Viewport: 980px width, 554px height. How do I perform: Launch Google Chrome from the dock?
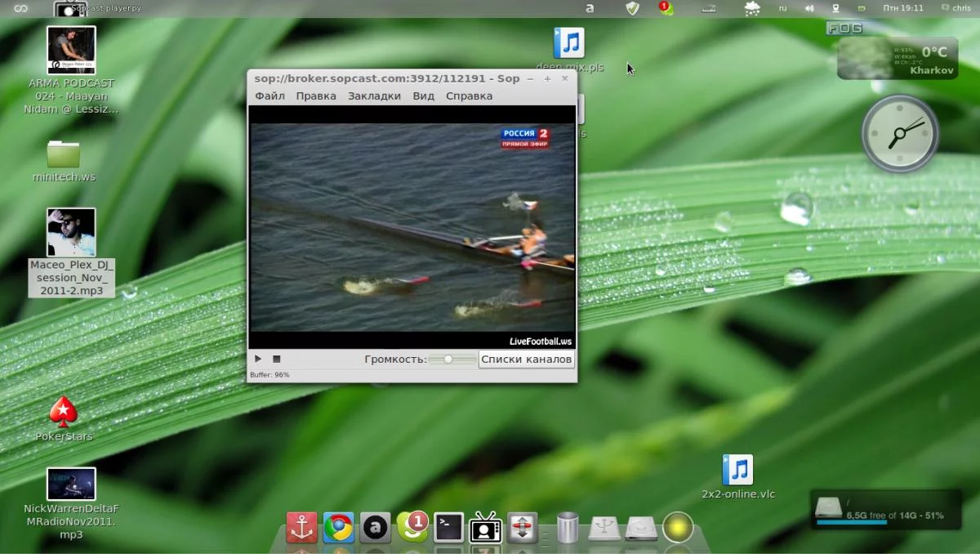[x=338, y=528]
